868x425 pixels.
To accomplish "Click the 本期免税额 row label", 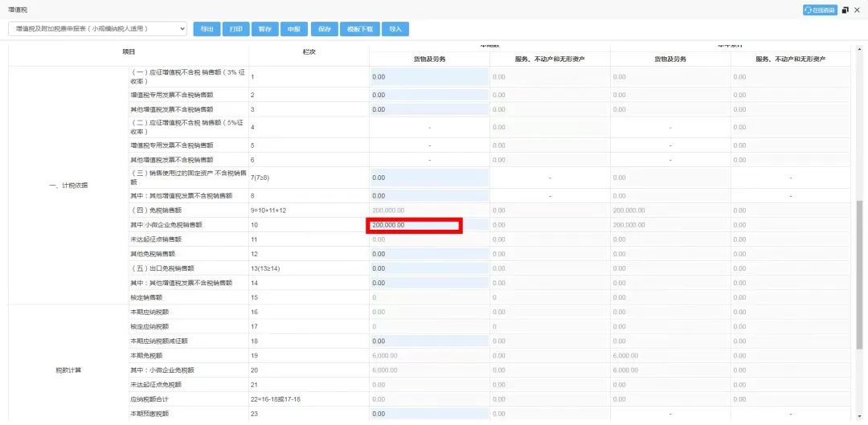I will click(x=146, y=355).
